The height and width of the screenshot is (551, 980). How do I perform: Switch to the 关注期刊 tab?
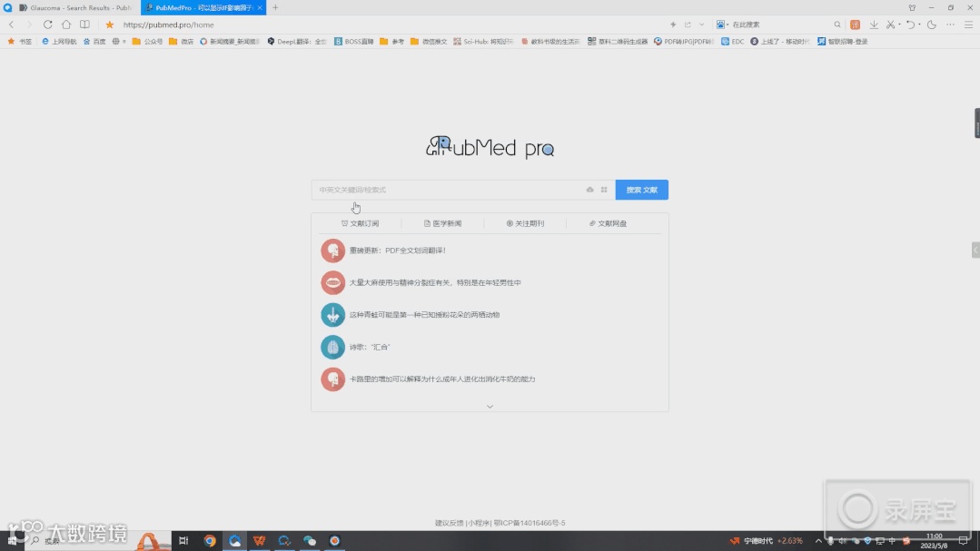[525, 223]
